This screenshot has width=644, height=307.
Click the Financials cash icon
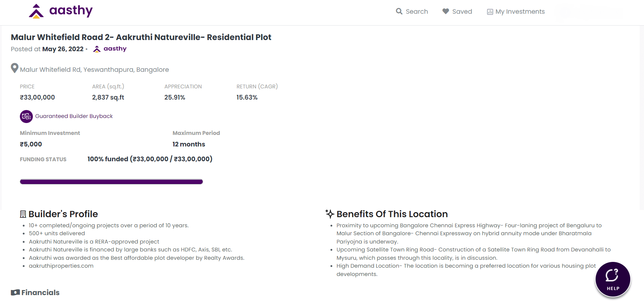(x=15, y=292)
